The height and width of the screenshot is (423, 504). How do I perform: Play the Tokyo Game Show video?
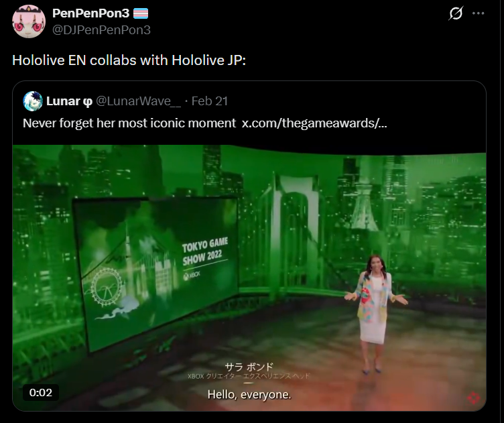pos(249,278)
